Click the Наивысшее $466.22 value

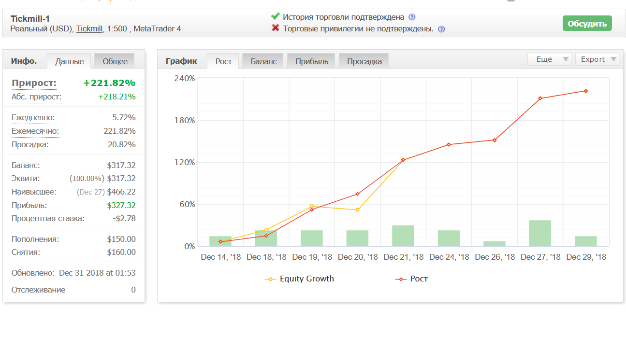121,192
